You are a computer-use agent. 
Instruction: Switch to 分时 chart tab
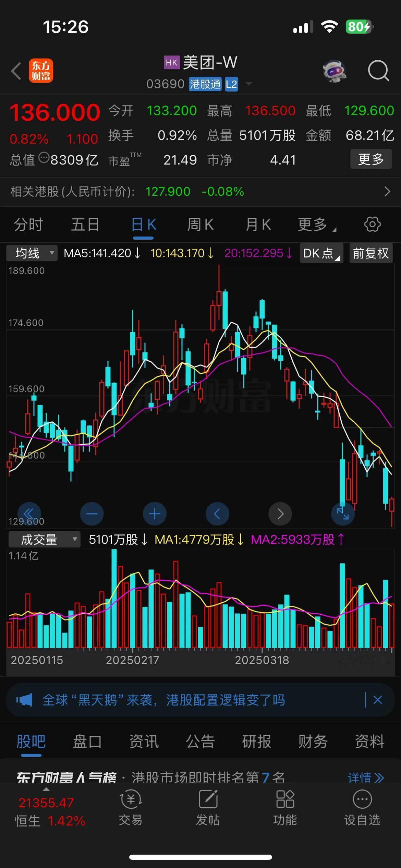coord(28,225)
